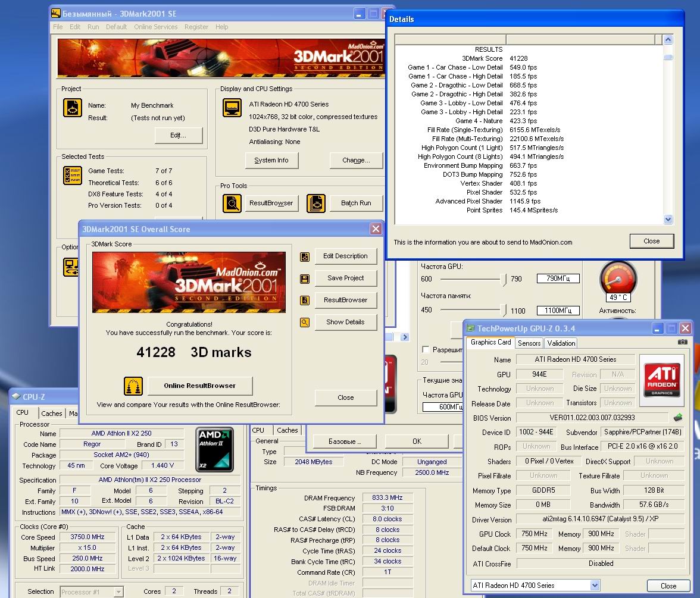Open the File menu in 3DMark2001
Image resolution: width=700 pixels, height=598 pixels.
(x=58, y=27)
